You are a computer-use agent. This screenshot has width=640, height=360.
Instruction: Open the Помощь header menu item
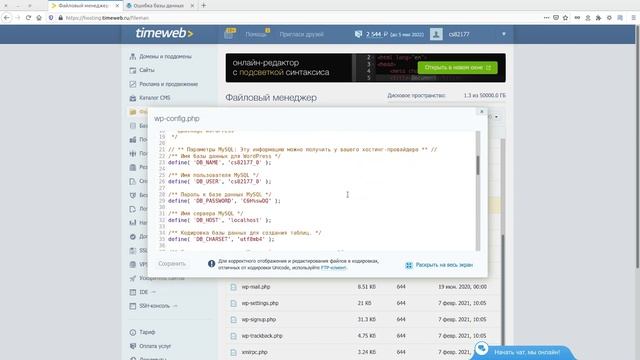(x=256, y=34)
